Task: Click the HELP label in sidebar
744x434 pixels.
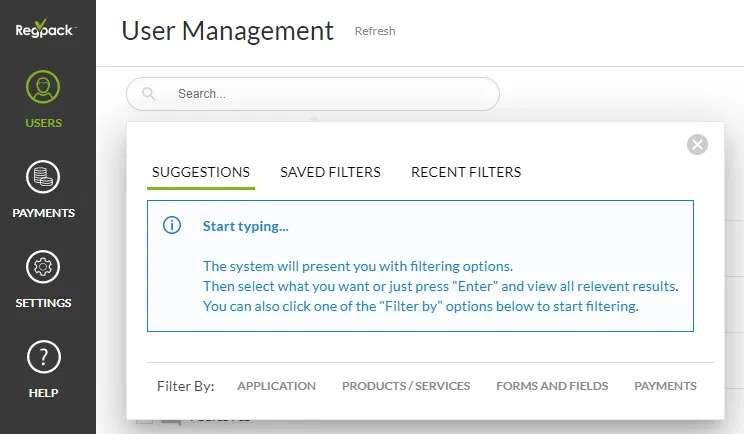Action: pyautogui.click(x=44, y=393)
